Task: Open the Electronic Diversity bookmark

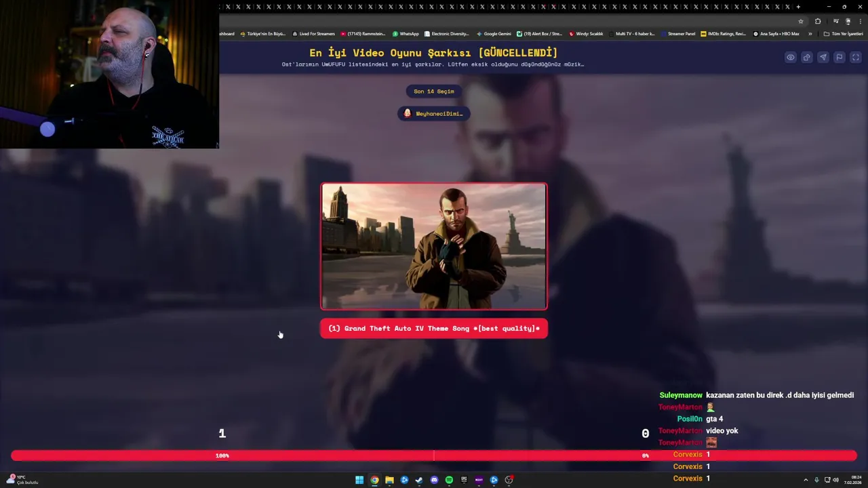Action: [x=446, y=34]
